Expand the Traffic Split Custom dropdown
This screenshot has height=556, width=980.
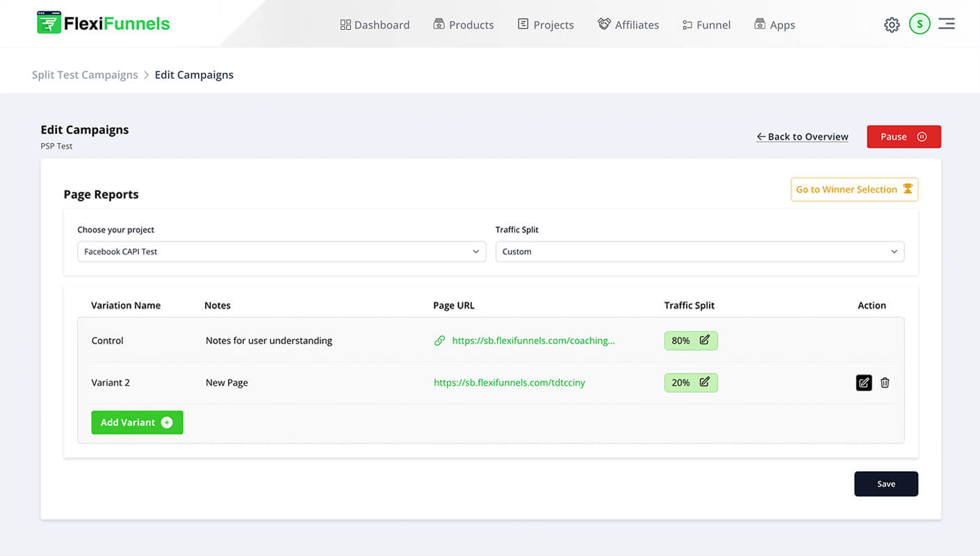coord(699,252)
